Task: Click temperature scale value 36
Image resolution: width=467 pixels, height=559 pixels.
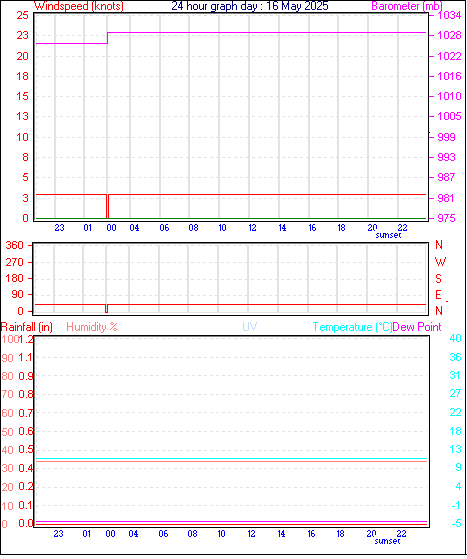Action: pos(455,357)
